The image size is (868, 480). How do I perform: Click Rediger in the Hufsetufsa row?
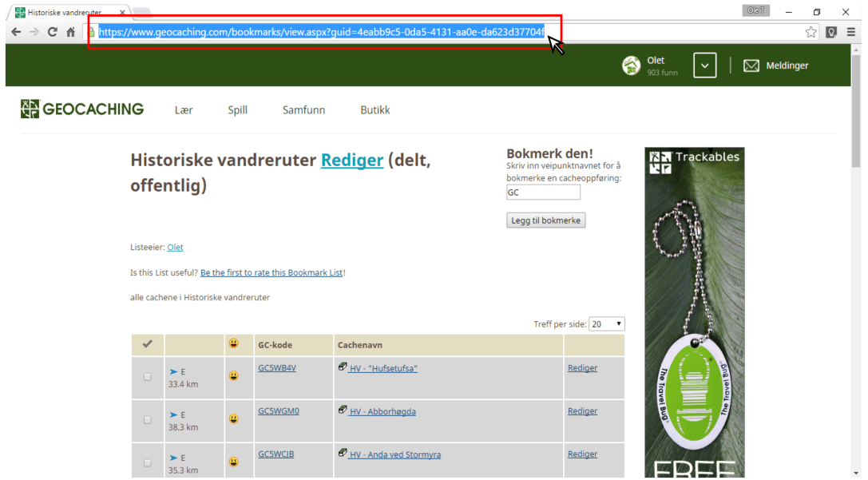tap(582, 367)
